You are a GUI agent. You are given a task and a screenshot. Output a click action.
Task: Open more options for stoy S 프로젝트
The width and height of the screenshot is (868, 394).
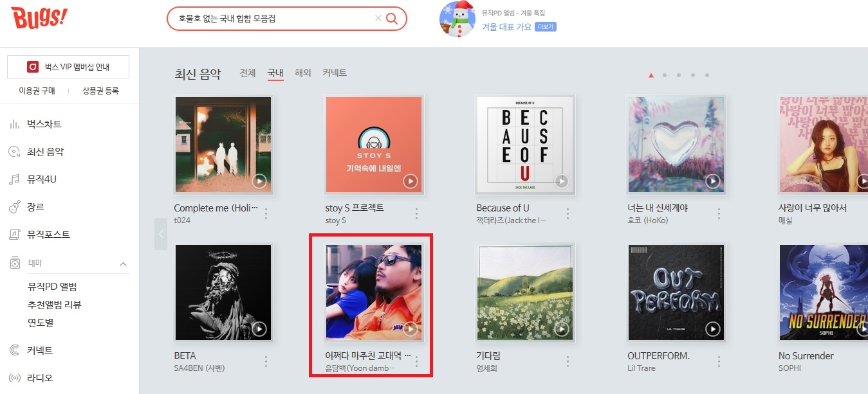[417, 213]
